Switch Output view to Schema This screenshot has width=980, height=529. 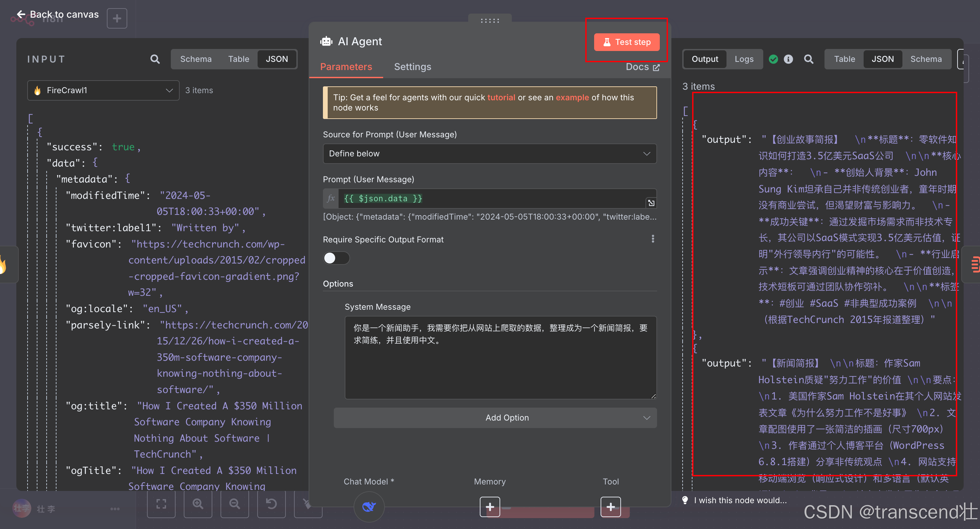point(926,59)
